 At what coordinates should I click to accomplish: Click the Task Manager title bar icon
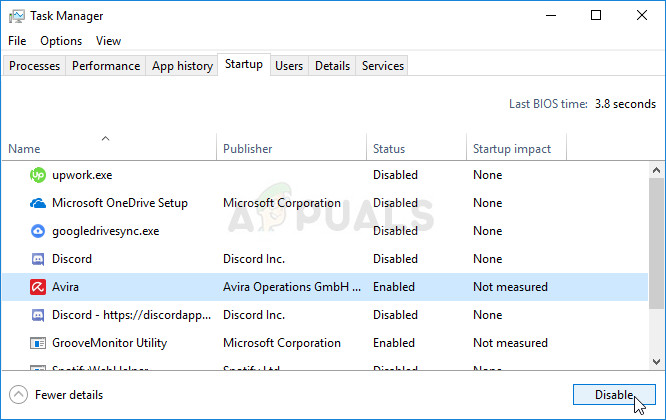click(x=17, y=16)
